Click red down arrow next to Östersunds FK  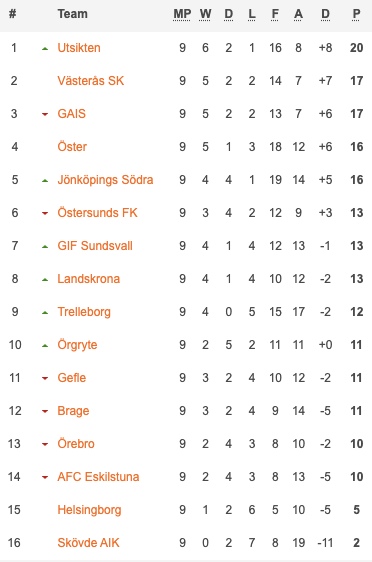click(x=45, y=213)
